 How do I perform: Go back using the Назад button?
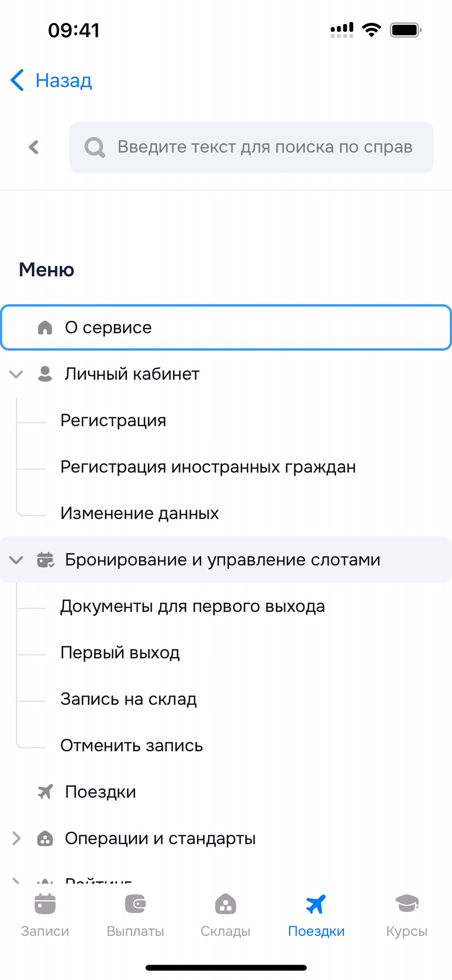(52, 81)
